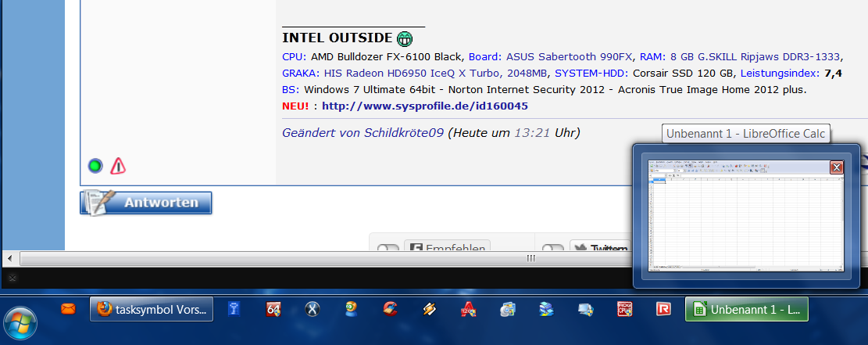
Task: Launch the ROG CPU-Z taskbar icon
Action: click(624, 310)
